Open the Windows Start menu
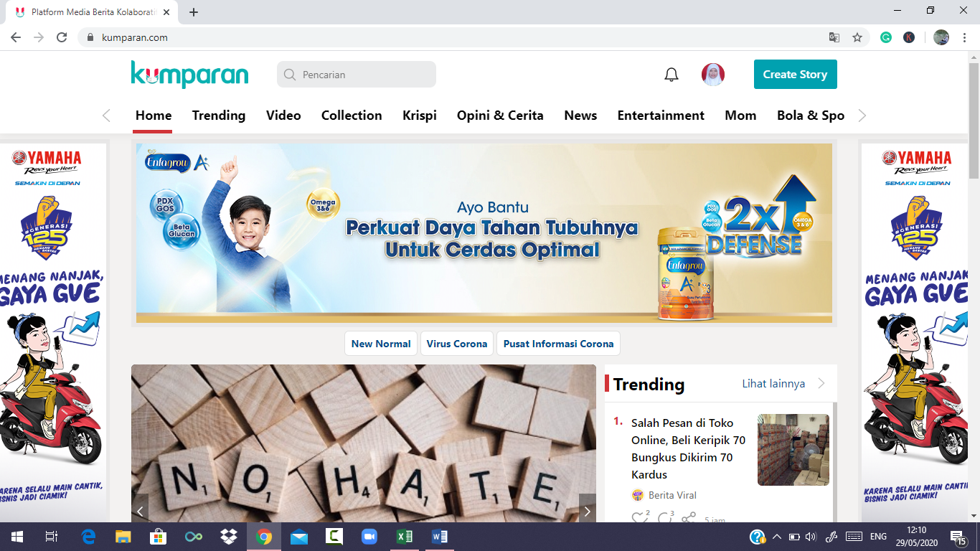980x551 pixels. pos(17,537)
